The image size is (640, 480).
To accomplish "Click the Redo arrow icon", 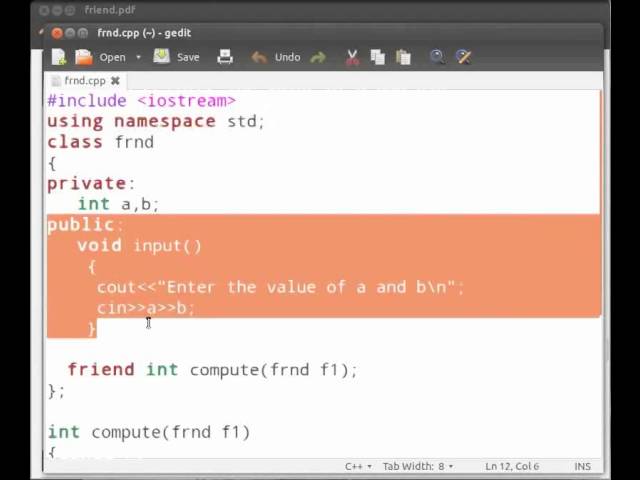I will (x=318, y=57).
